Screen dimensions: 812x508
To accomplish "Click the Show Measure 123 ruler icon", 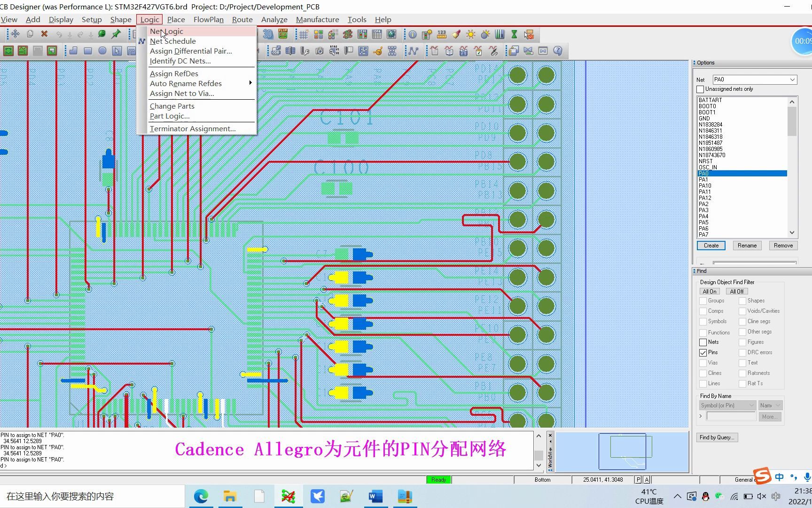I will 442,34.
